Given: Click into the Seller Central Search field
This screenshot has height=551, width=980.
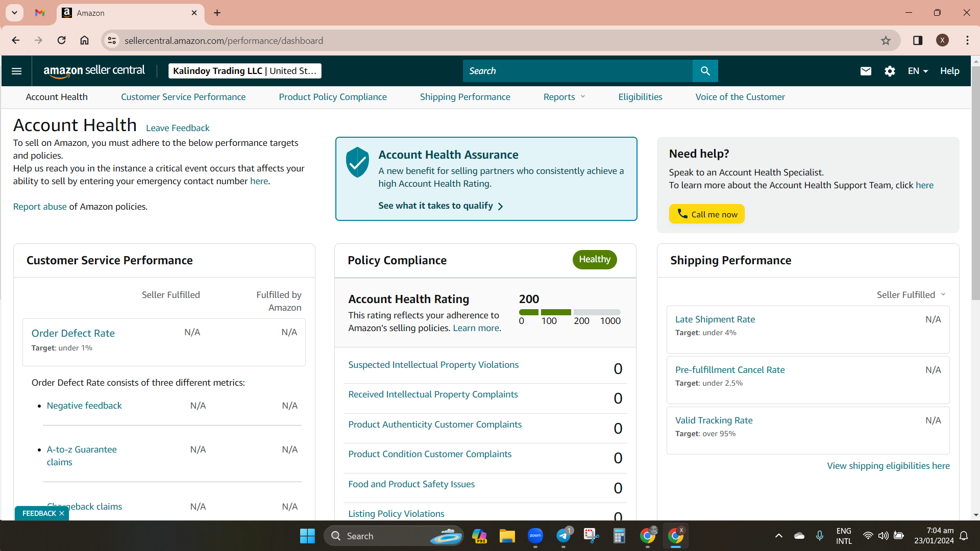Looking at the screenshot, I should click(x=578, y=71).
